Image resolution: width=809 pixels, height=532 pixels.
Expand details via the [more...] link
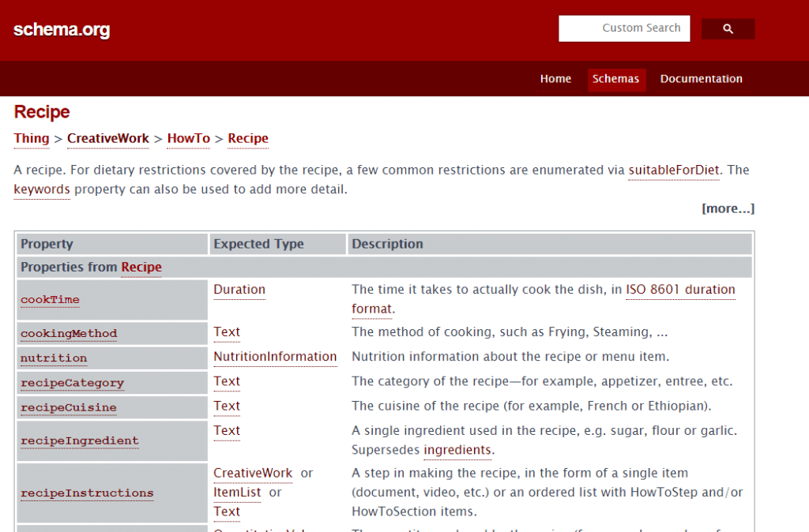tap(728, 208)
